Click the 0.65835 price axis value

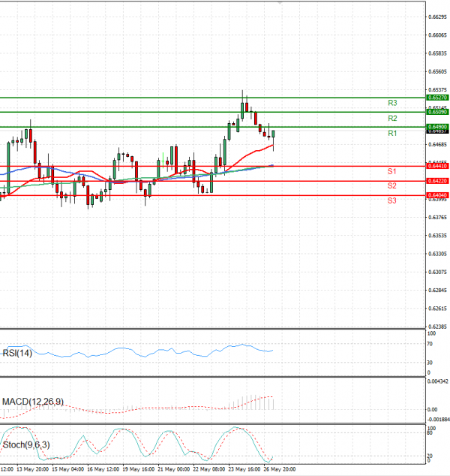[437, 53]
